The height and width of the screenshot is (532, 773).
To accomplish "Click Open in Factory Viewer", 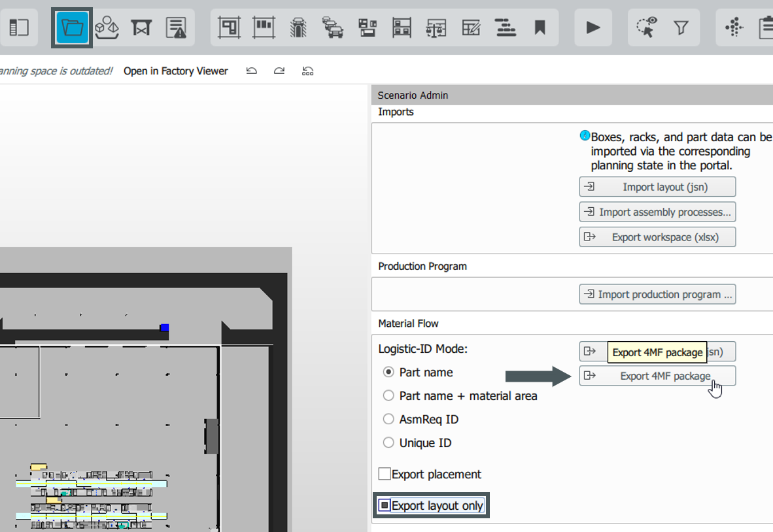I will pyautogui.click(x=175, y=71).
